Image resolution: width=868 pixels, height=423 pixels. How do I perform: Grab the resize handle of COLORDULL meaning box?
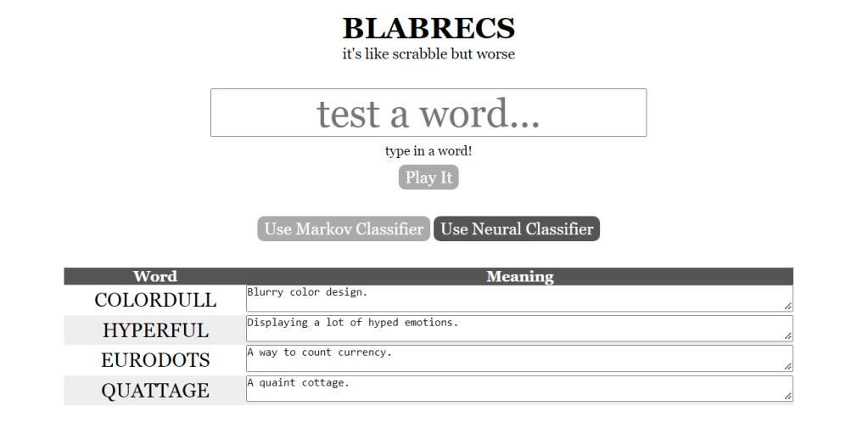(788, 306)
